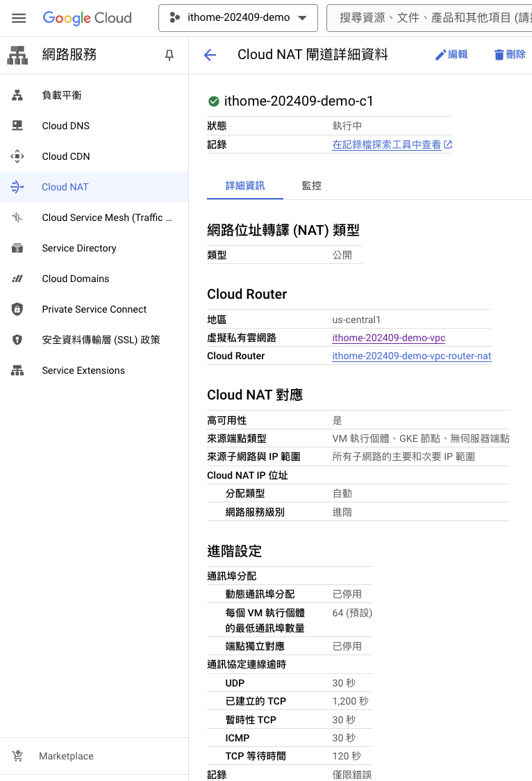Click the Cloud CDN sidebar icon
This screenshot has height=781, width=532.
pyautogui.click(x=17, y=156)
